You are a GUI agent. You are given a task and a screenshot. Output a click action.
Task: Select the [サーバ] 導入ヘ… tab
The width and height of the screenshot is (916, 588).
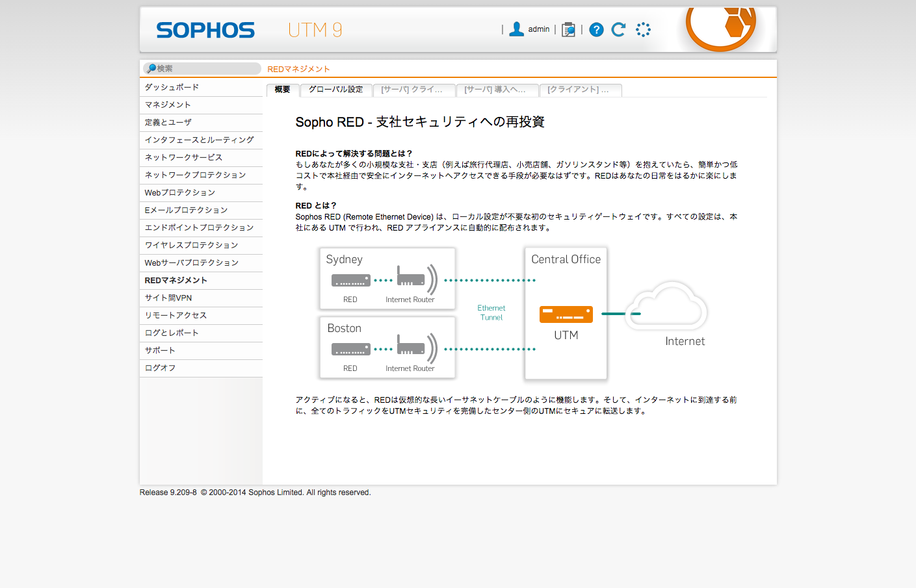coord(497,90)
